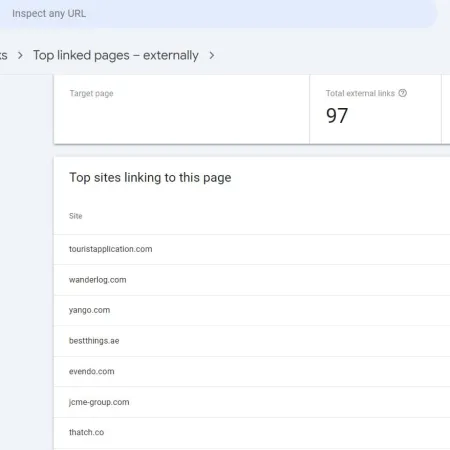Open the Top linked pages – externally breadcrumb
Image resolution: width=450 pixels, height=450 pixels.
coord(116,55)
